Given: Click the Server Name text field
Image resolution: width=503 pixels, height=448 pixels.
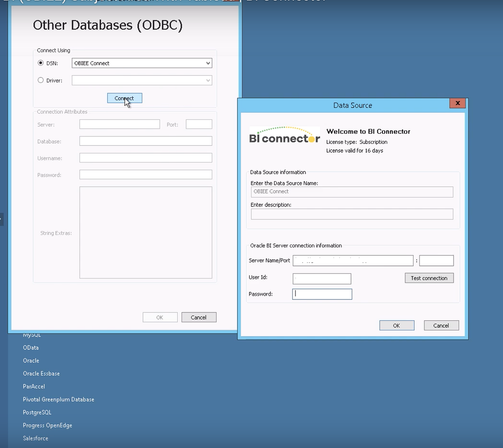Looking at the screenshot, I should [353, 260].
